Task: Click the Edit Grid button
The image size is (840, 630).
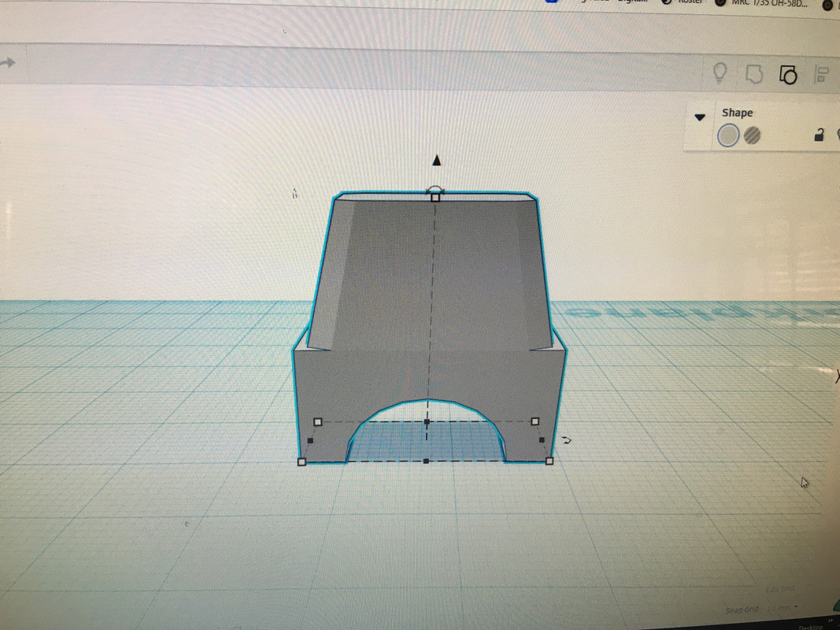Action: (780, 589)
